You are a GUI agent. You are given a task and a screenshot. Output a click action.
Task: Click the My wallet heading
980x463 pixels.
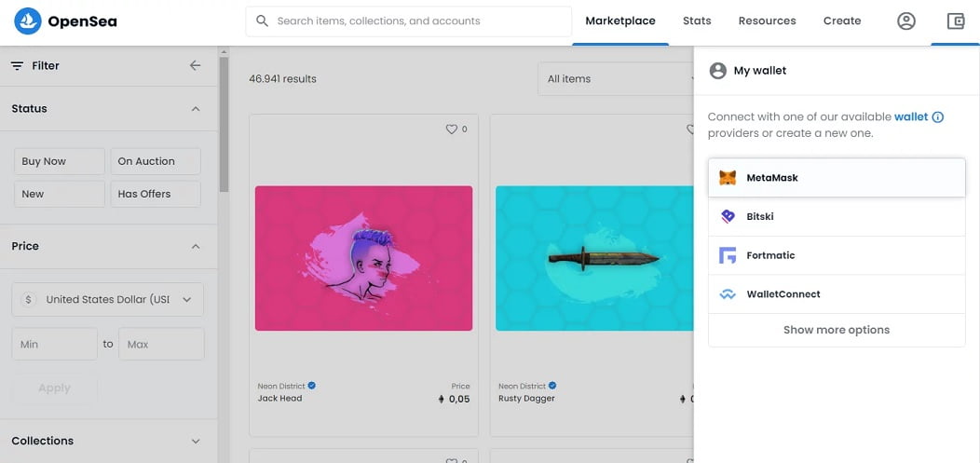click(x=760, y=71)
